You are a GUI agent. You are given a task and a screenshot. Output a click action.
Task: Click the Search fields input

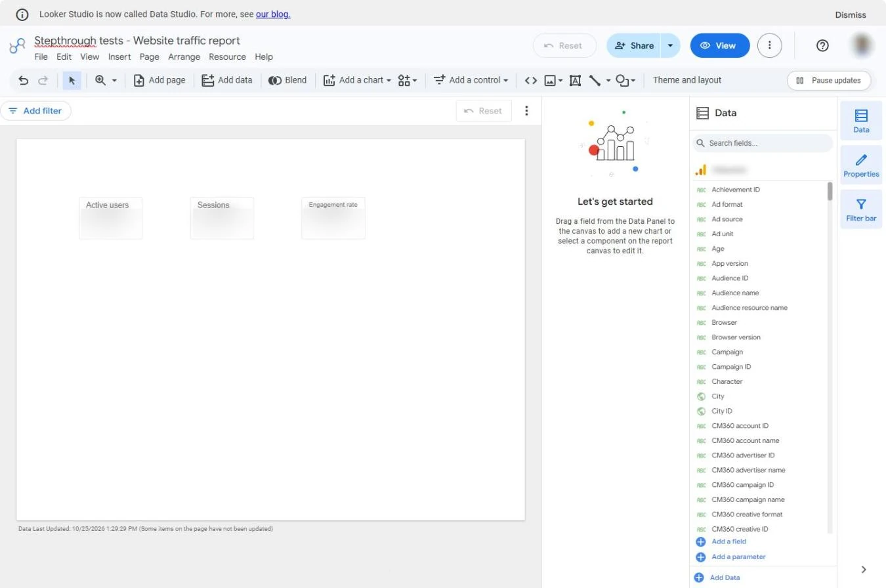(x=763, y=143)
